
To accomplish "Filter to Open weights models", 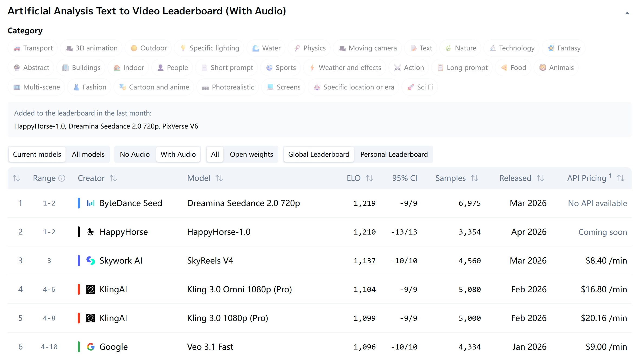I will click(251, 154).
